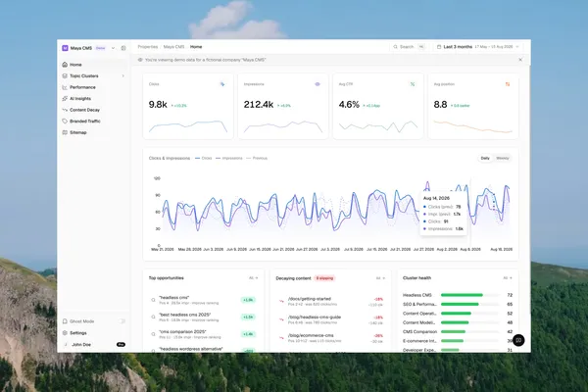Click the Clicks 9.8k sparkline chart
Viewport: 588px width, 392px height.
188,126
